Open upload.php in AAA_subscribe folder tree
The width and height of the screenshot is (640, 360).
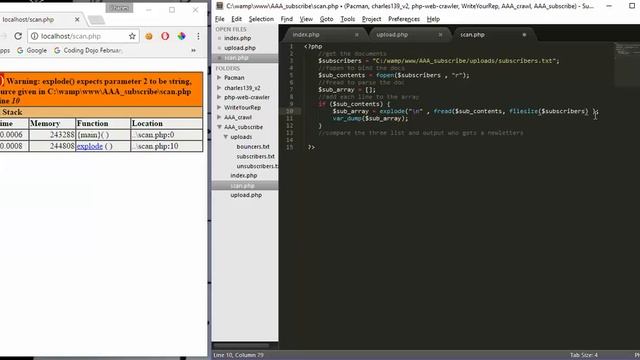click(246, 195)
